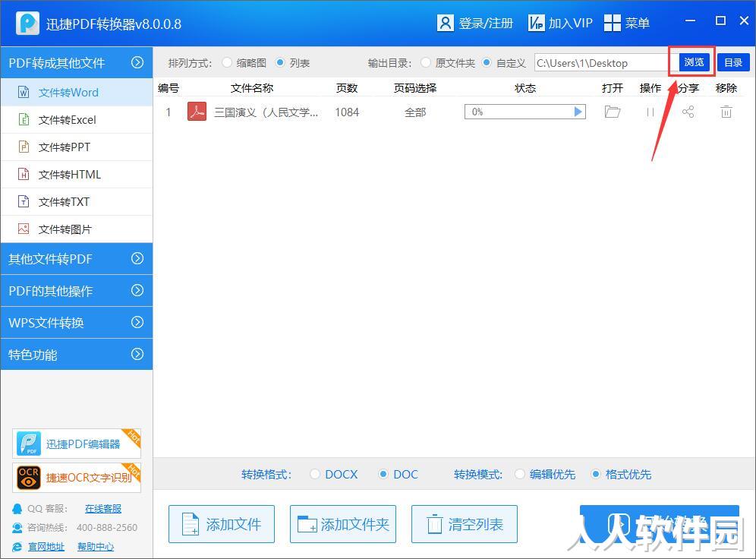756x559 pixels.
Task: Click the VIP badge icon
Action: click(536, 23)
